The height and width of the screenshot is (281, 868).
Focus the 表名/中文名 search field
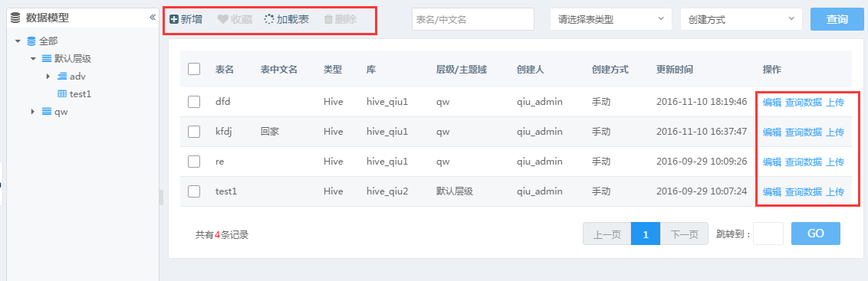coord(473,19)
